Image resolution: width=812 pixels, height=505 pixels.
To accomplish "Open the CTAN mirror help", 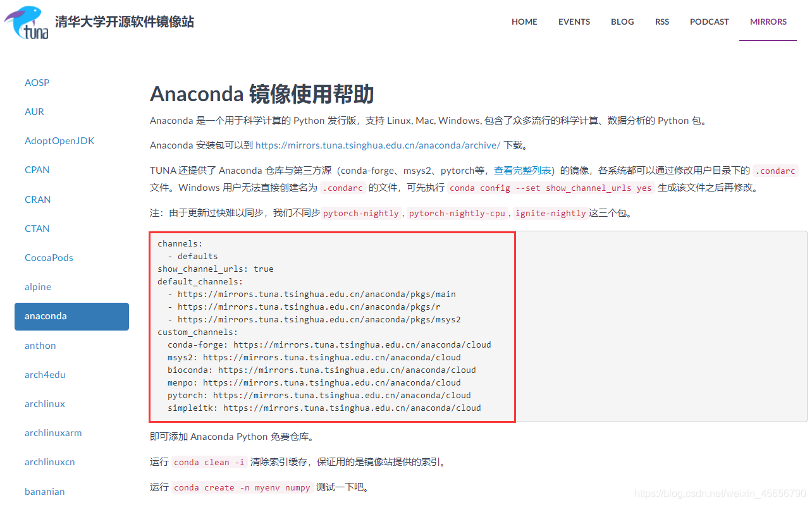I will click(x=37, y=229).
